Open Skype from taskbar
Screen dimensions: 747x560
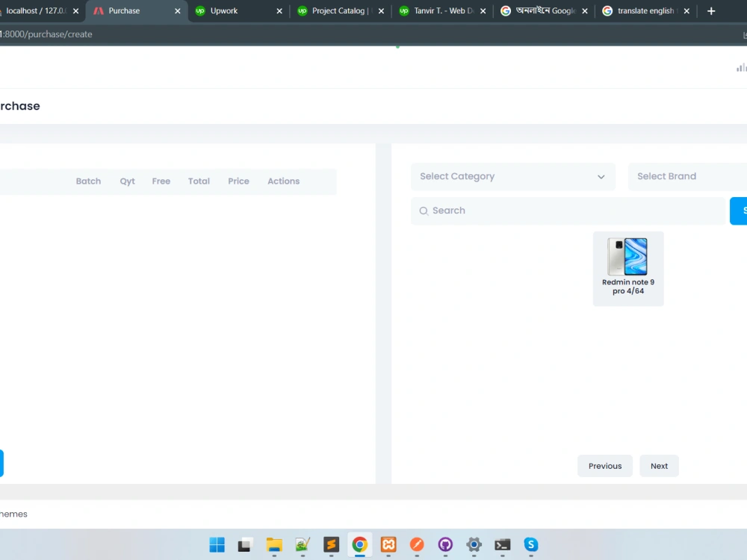(x=530, y=544)
